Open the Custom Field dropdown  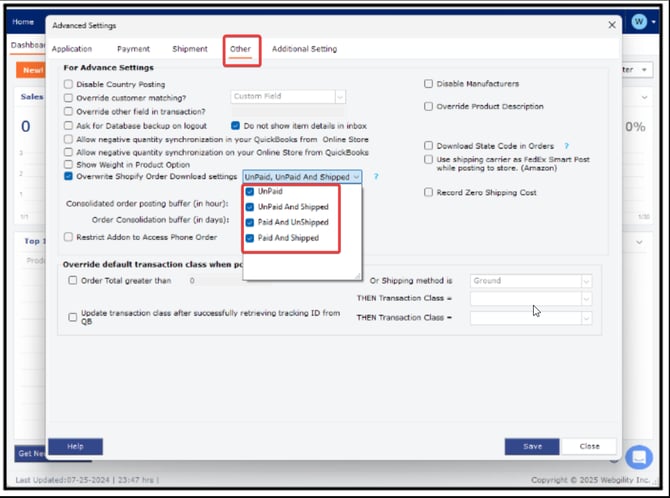click(340, 97)
